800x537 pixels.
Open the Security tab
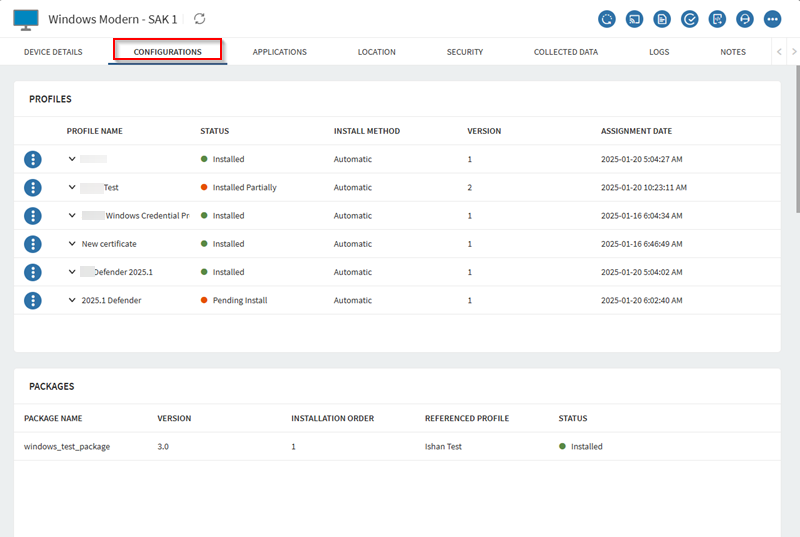(465, 52)
